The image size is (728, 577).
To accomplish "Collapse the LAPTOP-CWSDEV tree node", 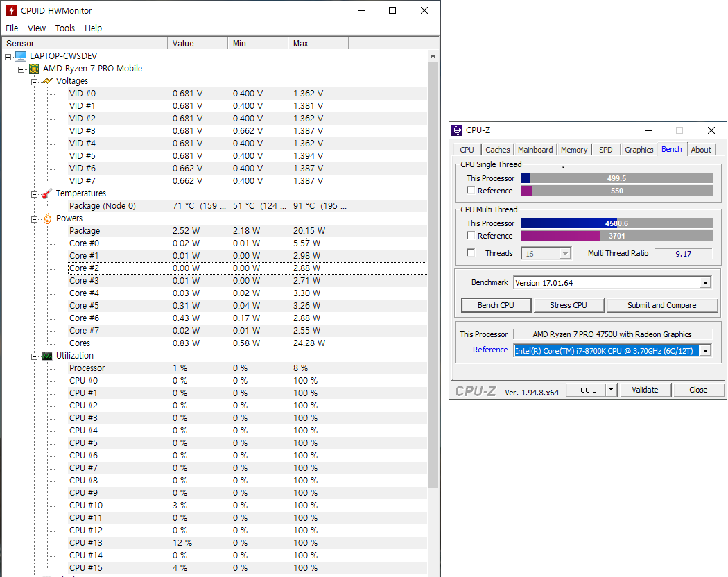I will coord(8,57).
